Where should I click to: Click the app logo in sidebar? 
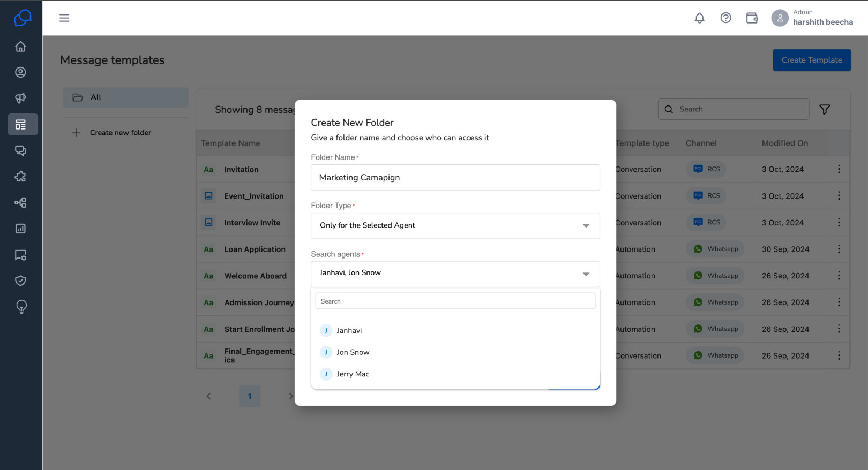pos(22,18)
